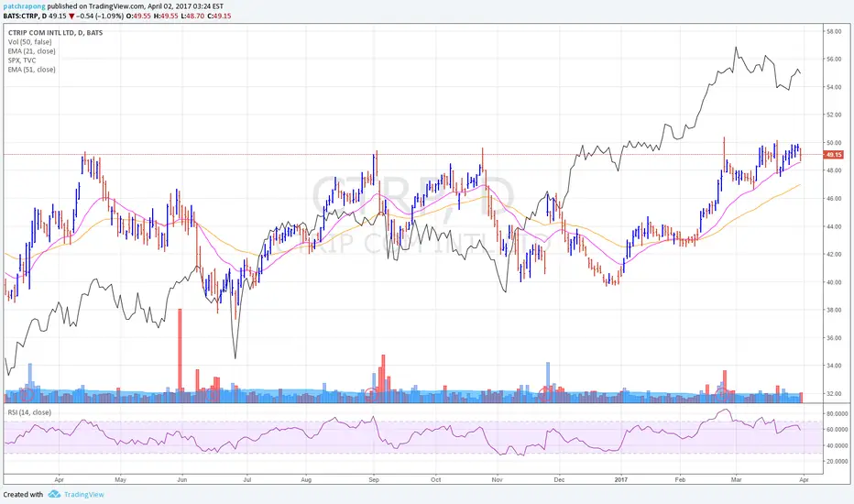Click the Mar time axis label
854x504 pixels.
(737, 480)
